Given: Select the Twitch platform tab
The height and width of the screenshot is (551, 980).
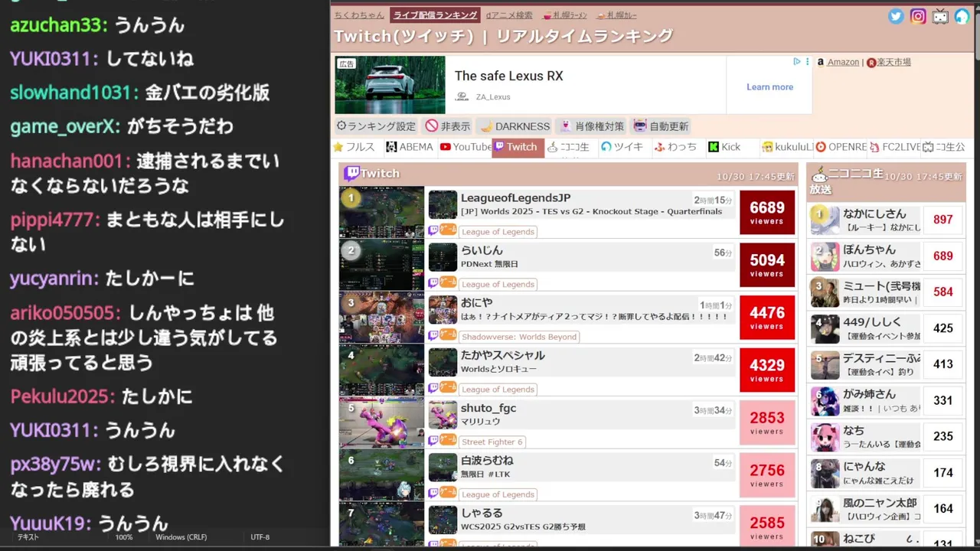Looking at the screenshot, I should click(518, 148).
